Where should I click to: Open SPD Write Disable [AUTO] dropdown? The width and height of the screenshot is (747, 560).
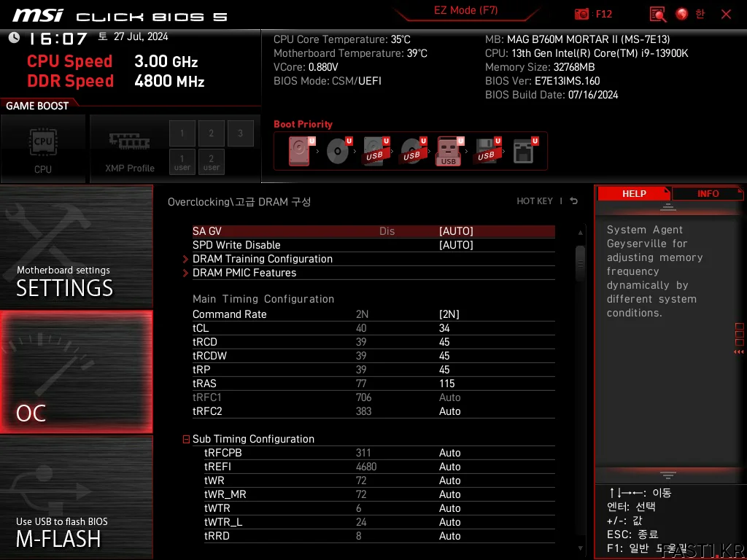(x=456, y=245)
